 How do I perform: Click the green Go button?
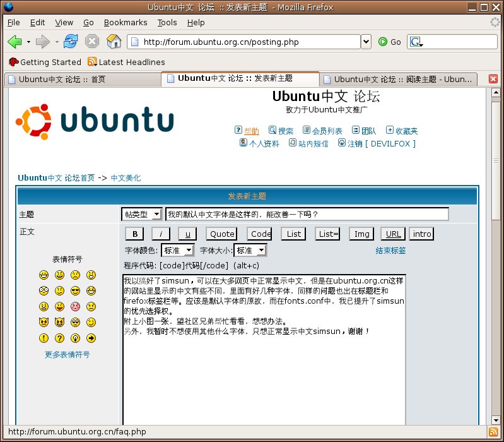pyautogui.click(x=389, y=42)
